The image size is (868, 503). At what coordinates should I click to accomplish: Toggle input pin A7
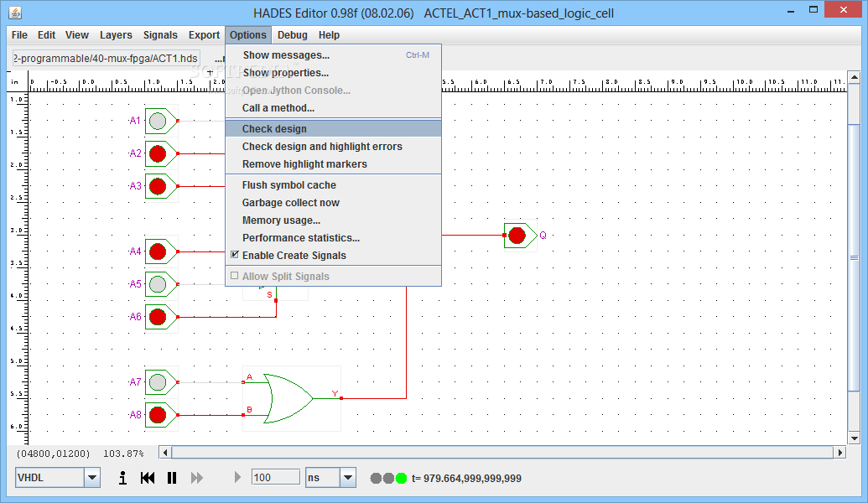[x=158, y=382]
